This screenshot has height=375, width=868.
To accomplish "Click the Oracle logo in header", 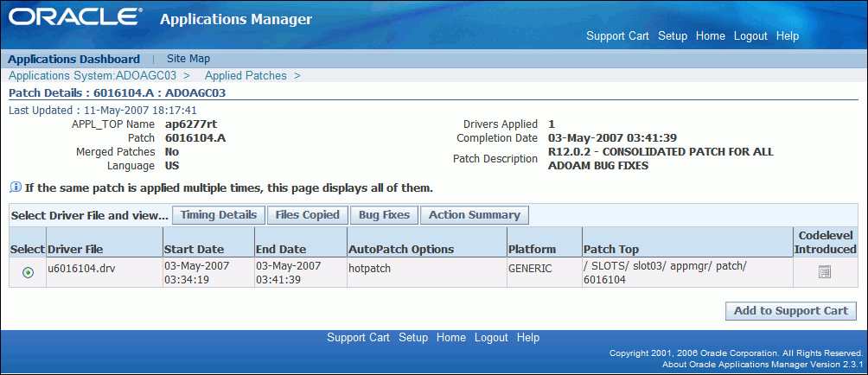I will coord(73,17).
